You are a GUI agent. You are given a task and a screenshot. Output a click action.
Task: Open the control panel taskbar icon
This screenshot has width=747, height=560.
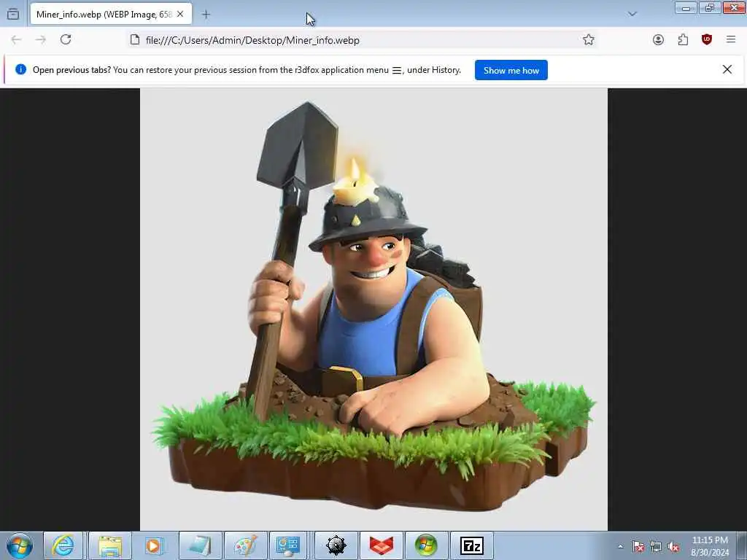pyautogui.click(x=287, y=545)
